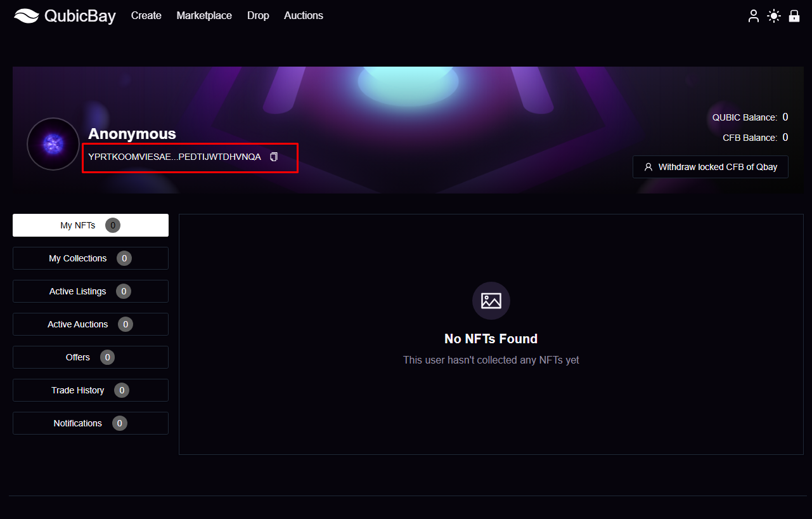Open the Drop page
The image size is (812, 519).
(258, 16)
